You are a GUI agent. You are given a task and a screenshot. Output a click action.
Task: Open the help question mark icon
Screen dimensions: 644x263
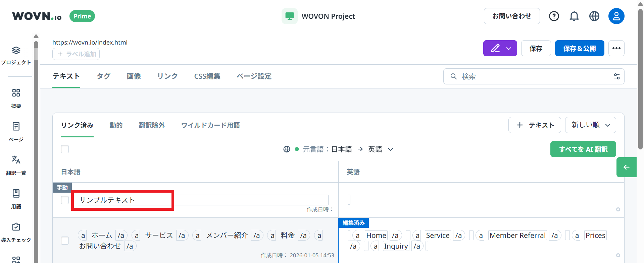pos(554,16)
